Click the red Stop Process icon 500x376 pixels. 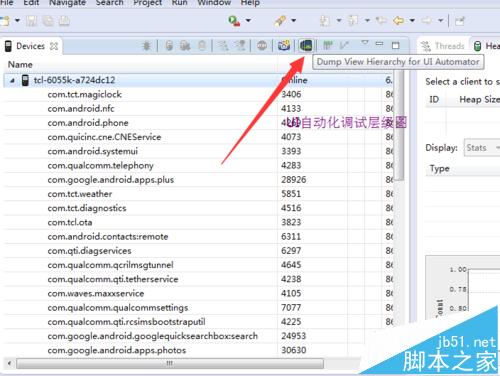point(262,46)
